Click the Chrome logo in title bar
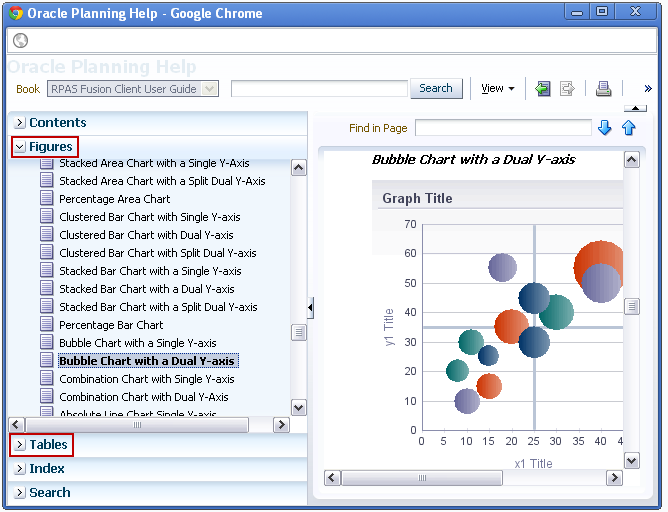Screen dimensions: 668x512 [x=16, y=13]
